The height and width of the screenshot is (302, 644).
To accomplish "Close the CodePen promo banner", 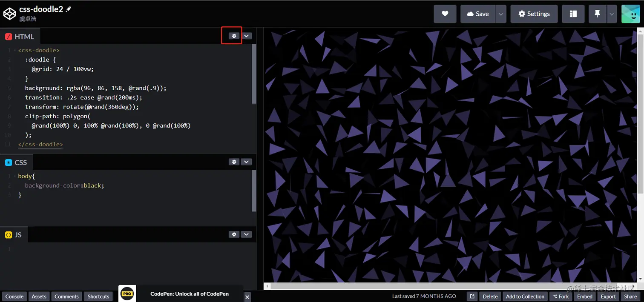I will (247, 296).
